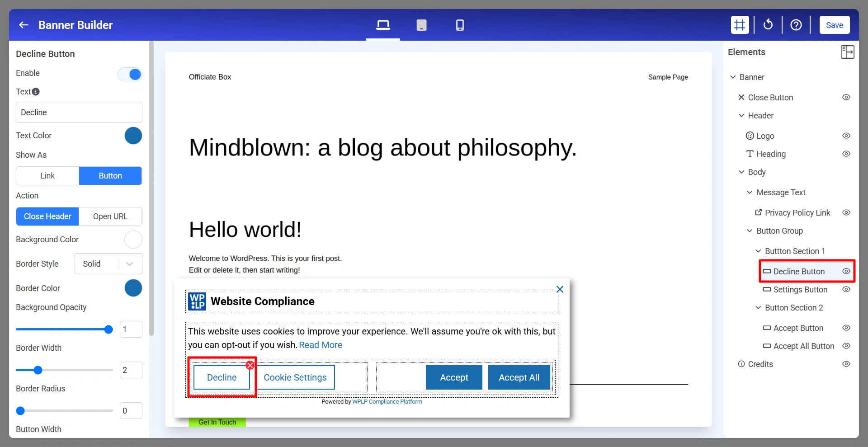Hide the Close Button element

[846, 98]
